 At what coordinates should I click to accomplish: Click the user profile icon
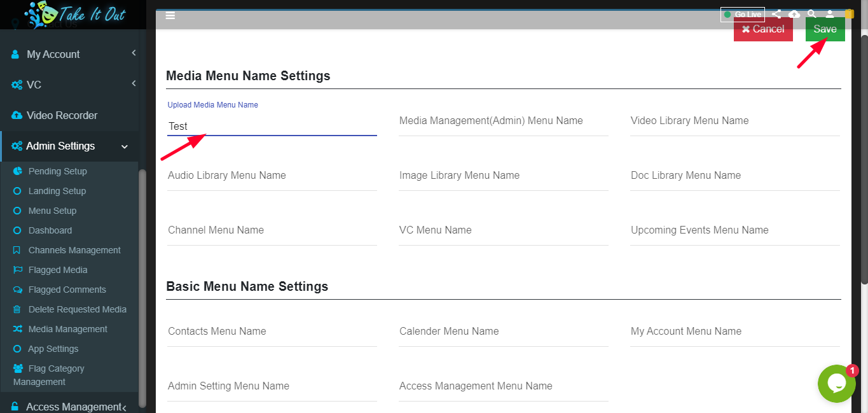[830, 14]
